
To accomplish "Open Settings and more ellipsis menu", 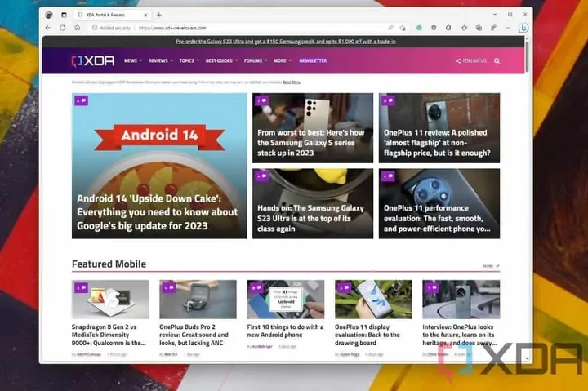I will coord(508,28).
